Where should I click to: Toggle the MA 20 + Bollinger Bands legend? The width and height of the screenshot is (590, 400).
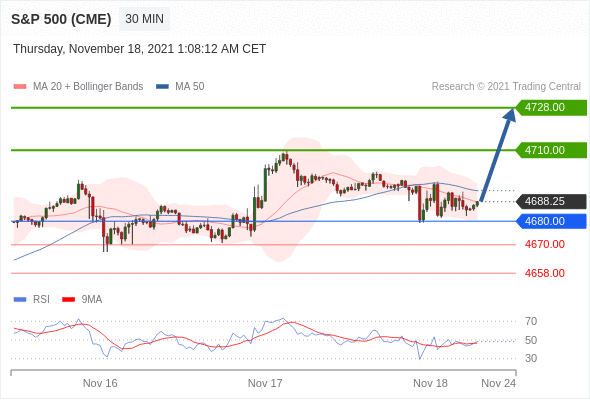78,87
